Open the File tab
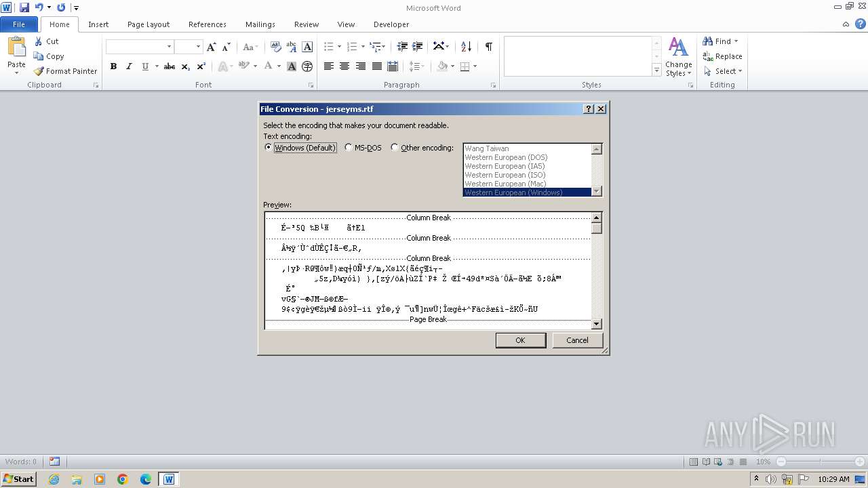 click(19, 24)
